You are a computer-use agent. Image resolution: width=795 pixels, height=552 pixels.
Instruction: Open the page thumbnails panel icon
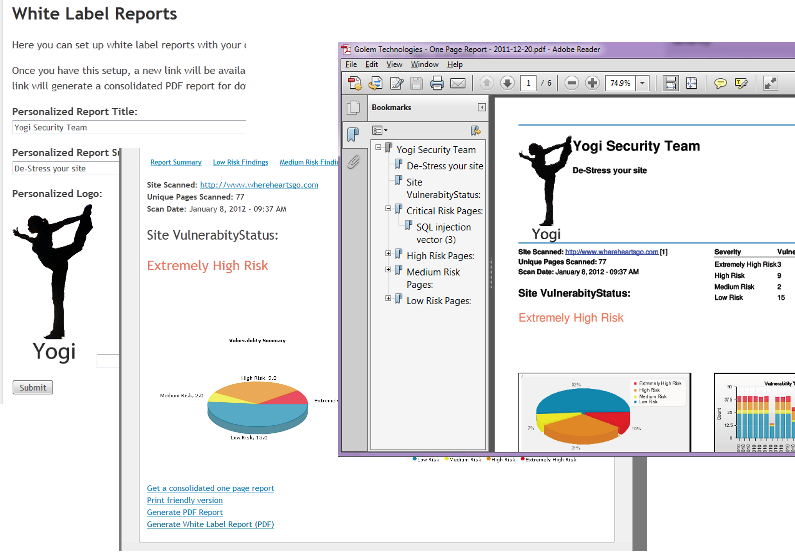click(353, 107)
